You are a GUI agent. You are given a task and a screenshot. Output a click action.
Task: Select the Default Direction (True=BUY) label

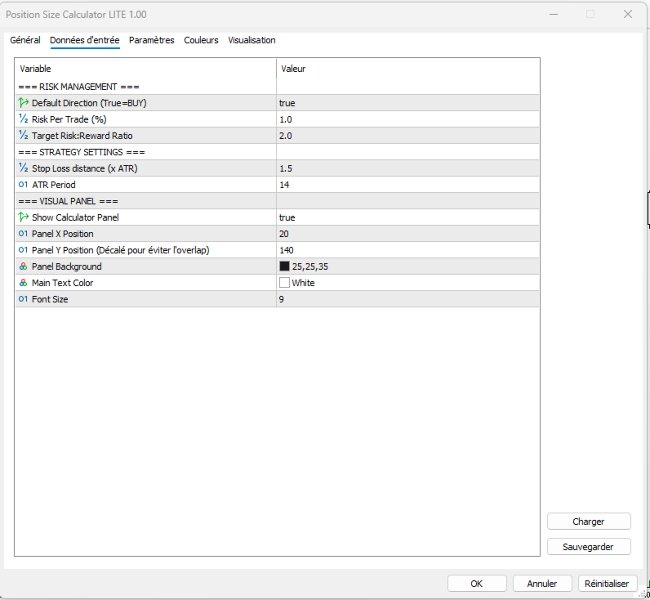click(x=89, y=103)
